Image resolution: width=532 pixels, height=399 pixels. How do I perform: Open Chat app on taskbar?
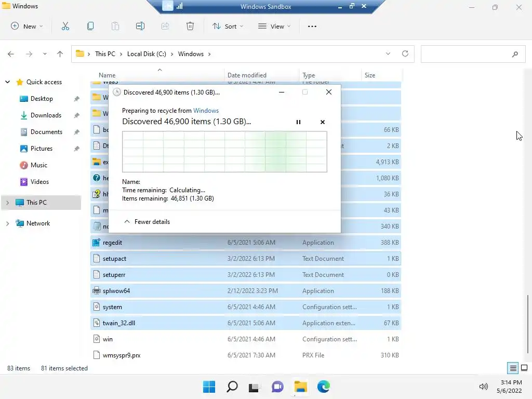point(277,387)
